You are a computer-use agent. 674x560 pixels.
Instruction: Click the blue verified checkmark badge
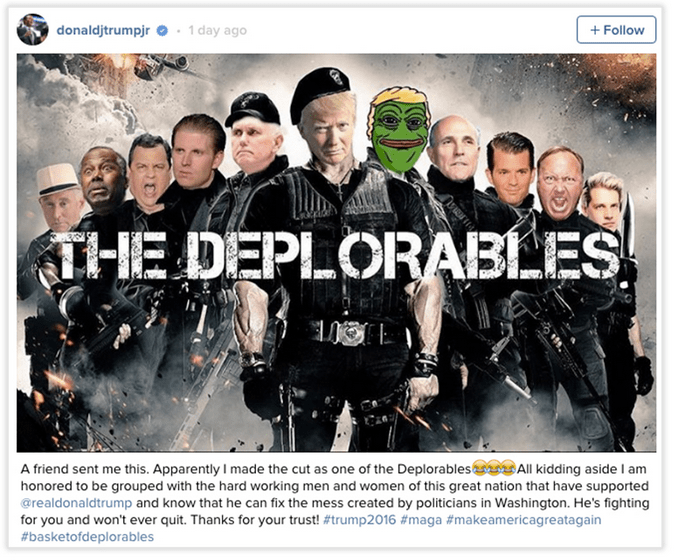tap(162, 31)
